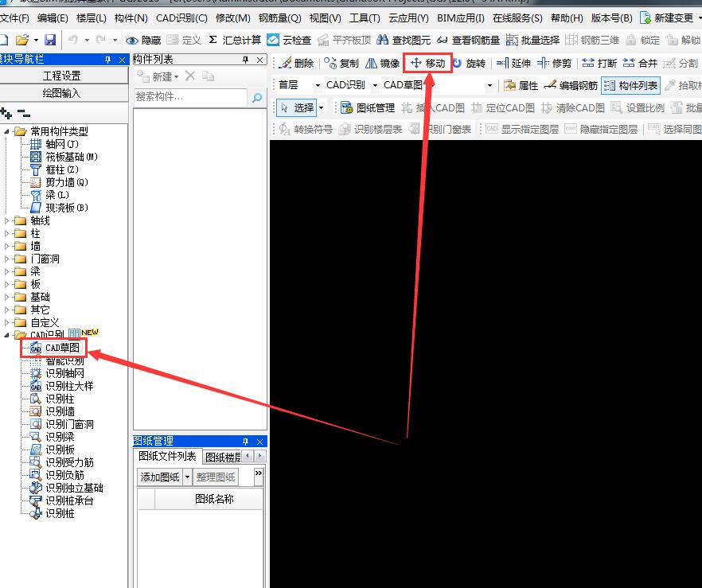This screenshot has width=702, height=588.
Task: Select the 移动 move tool
Action: click(428, 63)
